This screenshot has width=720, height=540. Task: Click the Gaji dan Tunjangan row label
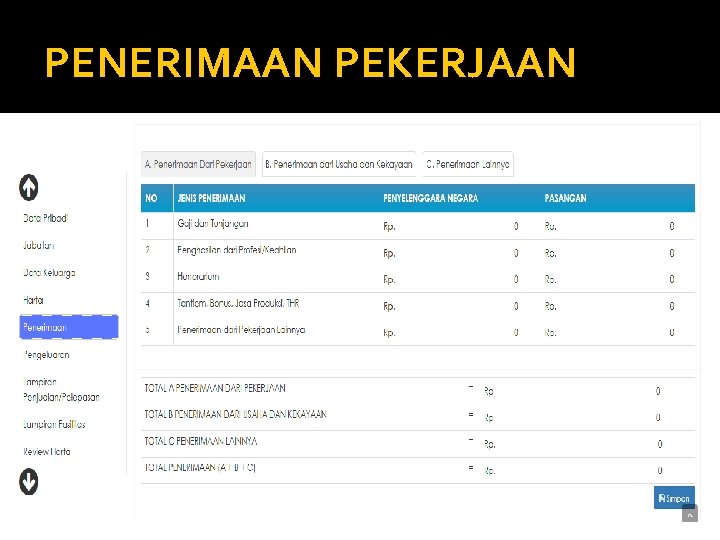[213, 224]
